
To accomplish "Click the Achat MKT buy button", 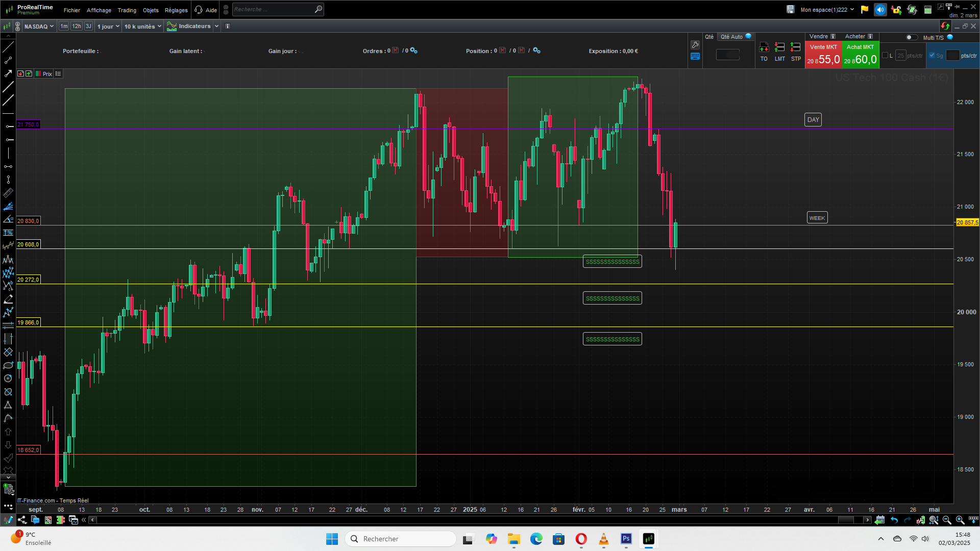I will click(x=860, y=55).
